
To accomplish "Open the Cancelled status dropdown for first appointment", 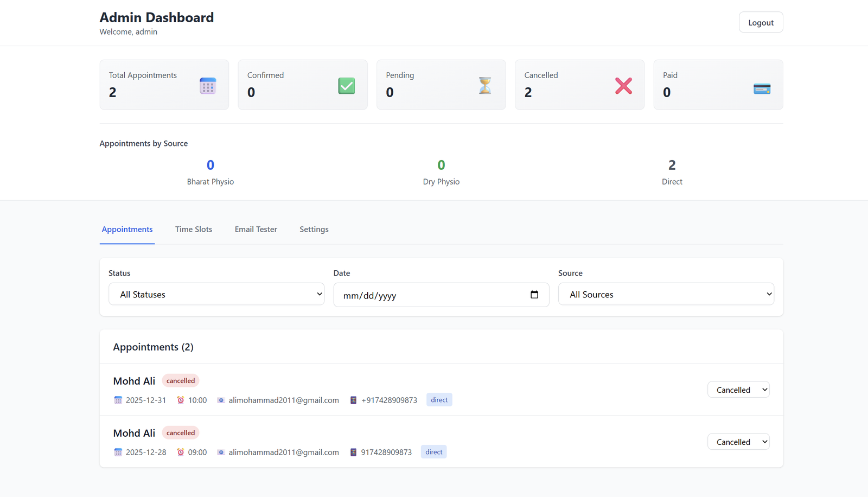I will tap(738, 390).
